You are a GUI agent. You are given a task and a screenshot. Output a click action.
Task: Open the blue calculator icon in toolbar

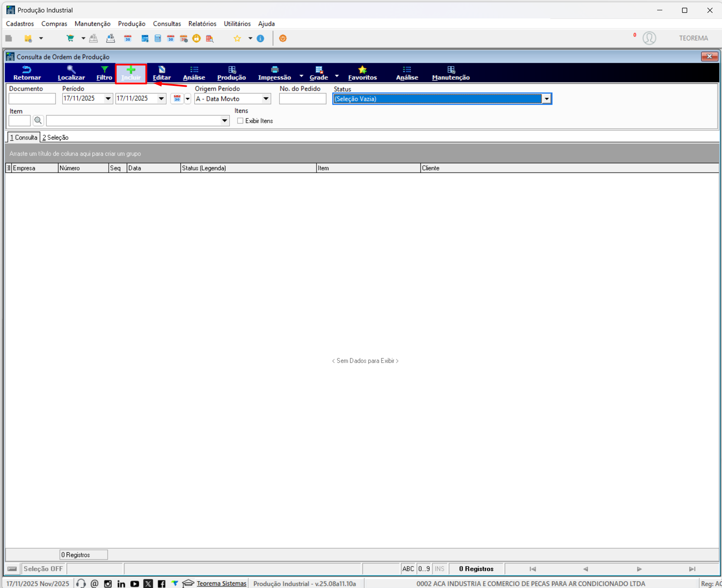coord(158,38)
